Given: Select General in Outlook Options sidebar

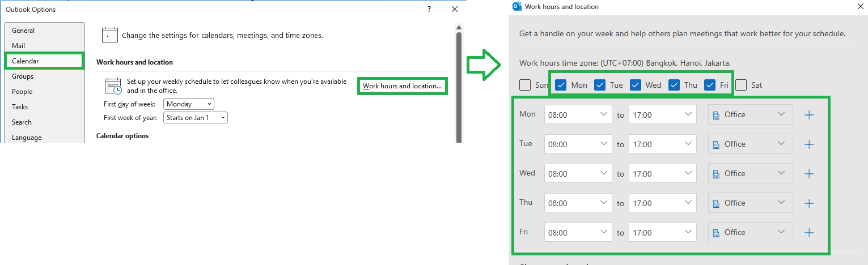Looking at the screenshot, I should [44, 31].
